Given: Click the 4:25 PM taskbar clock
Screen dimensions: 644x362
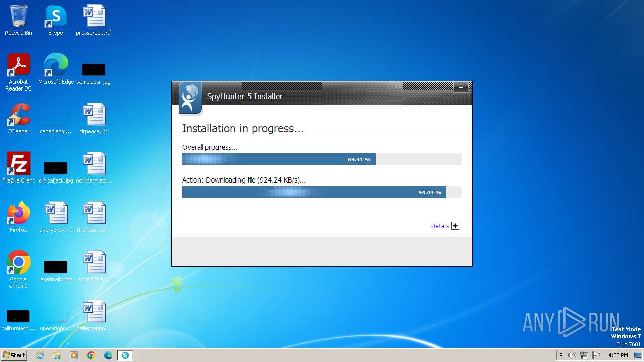Looking at the screenshot, I should click(618, 355).
